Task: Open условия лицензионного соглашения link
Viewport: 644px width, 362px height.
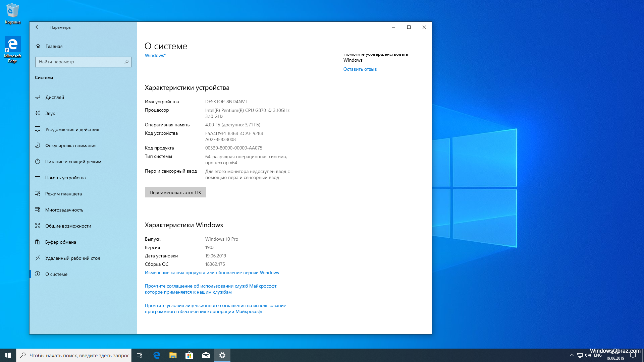Action: (215, 308)
